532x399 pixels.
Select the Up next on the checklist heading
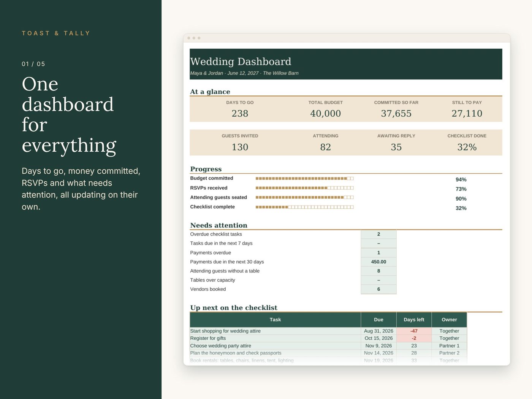coord(234,308)
